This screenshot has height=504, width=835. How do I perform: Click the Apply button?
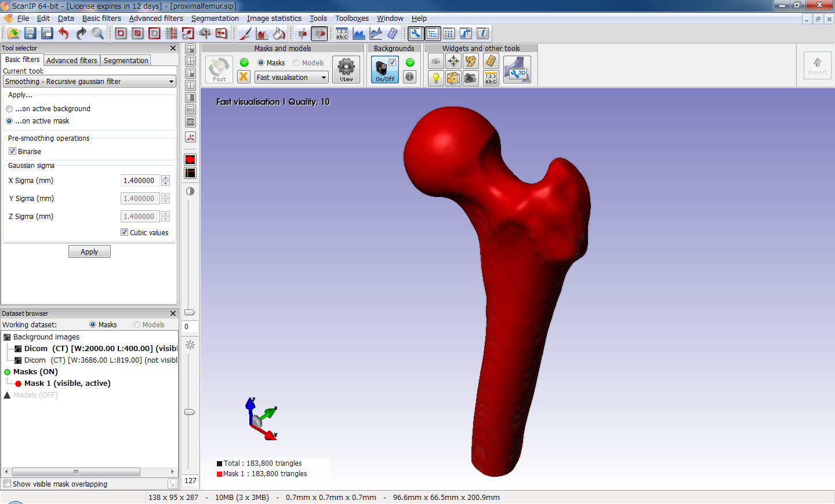point(89,251)
